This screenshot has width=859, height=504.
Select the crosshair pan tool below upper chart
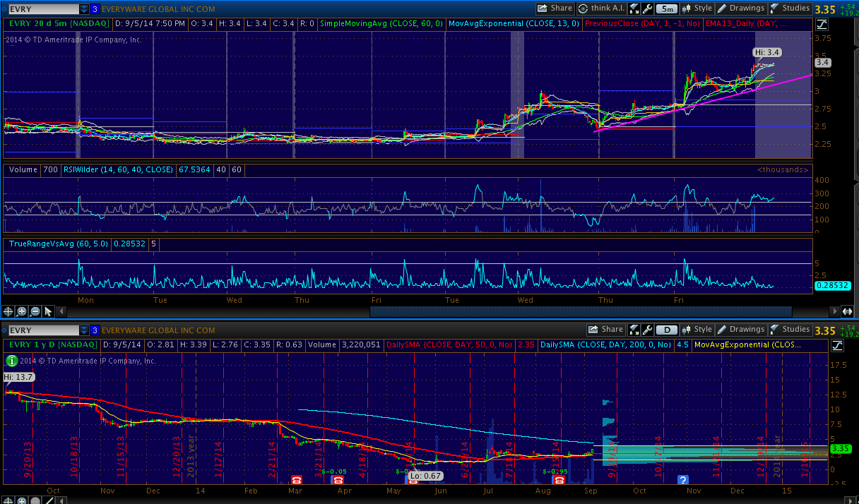click(x=8, y=311)
